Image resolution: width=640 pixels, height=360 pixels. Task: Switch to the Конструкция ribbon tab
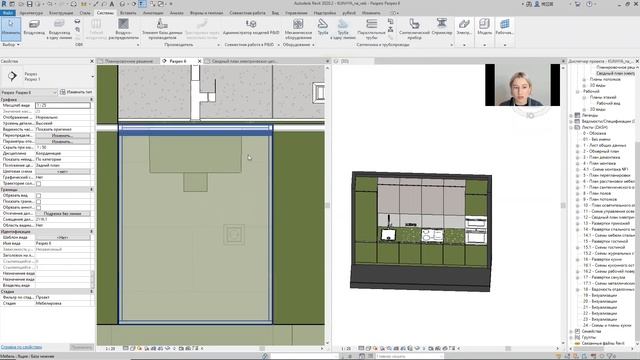pos(61,13)
